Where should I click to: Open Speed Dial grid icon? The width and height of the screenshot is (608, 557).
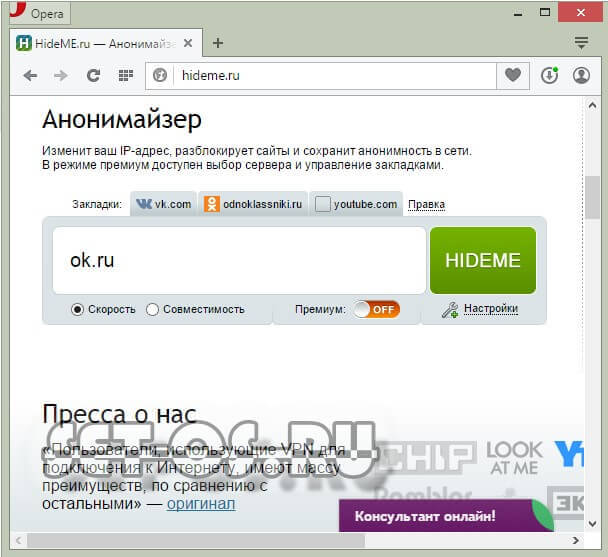[125, 75]
